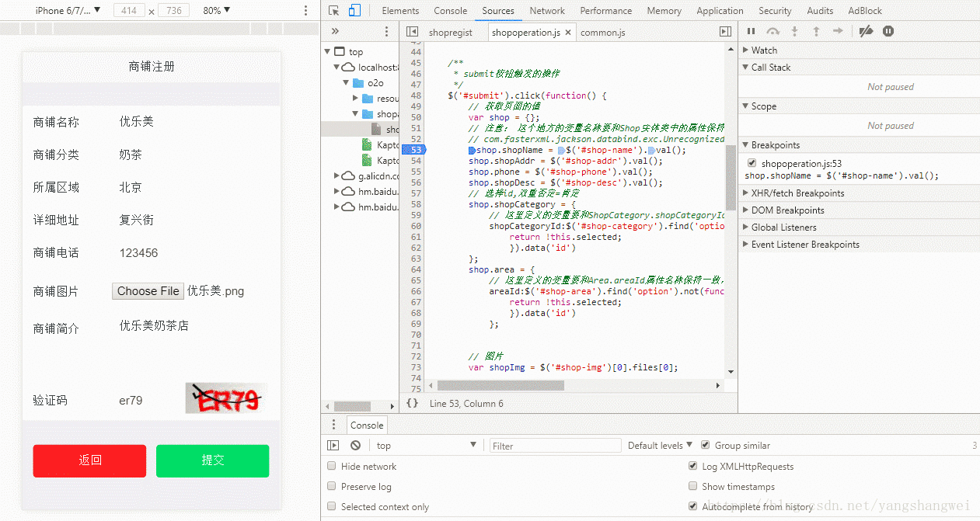Click the console Filter input field

(x=555, y=446)
